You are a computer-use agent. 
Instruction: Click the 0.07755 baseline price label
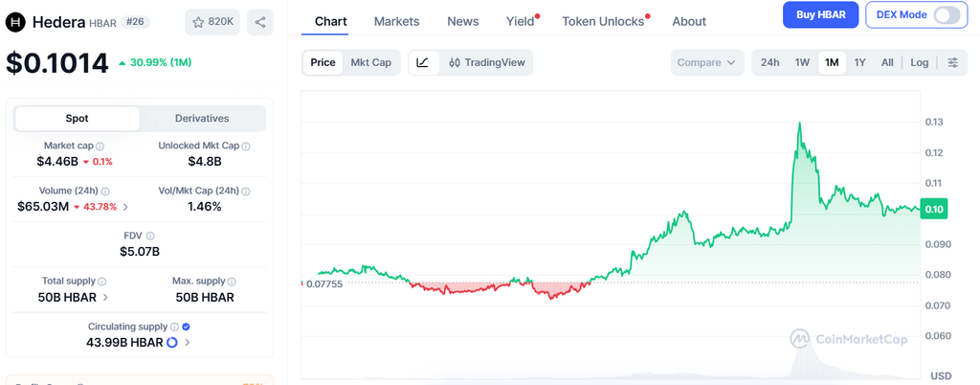323,283
